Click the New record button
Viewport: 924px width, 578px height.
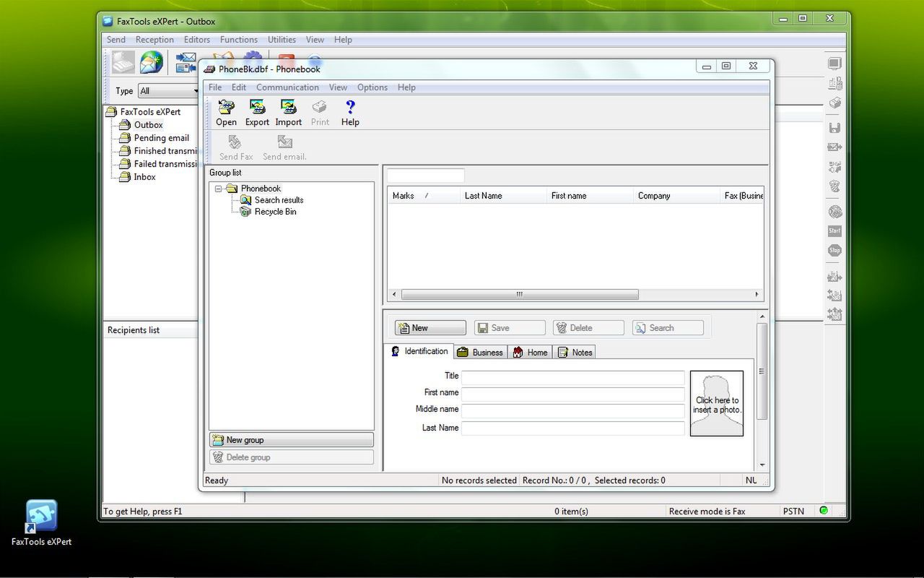pos(430,328)
